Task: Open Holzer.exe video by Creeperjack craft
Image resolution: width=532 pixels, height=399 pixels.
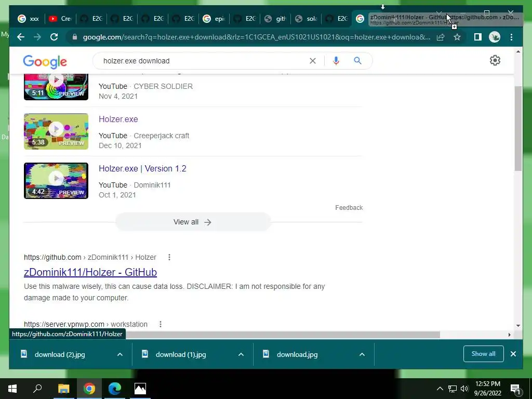Action: pyautogui.click(x=118, y=119)
